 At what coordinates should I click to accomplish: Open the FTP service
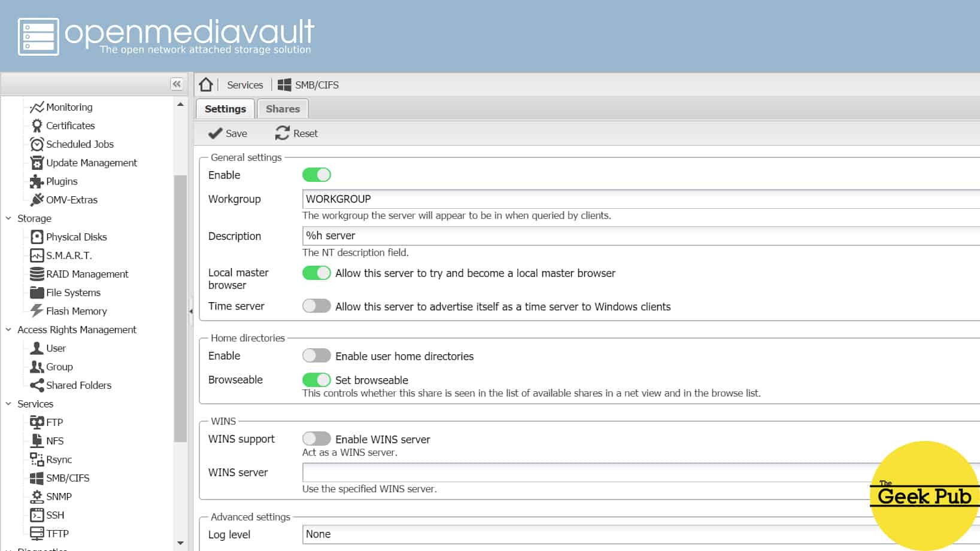(47, 422)
